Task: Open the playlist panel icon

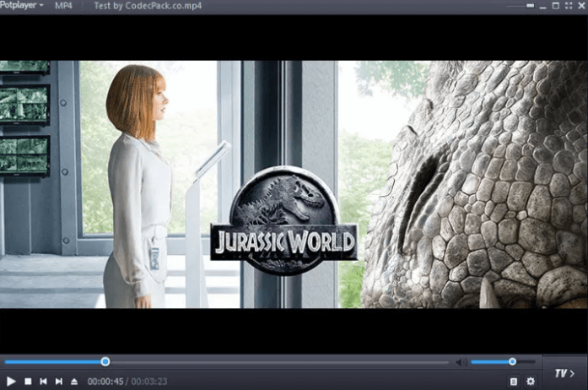Action: (x=514, y=382)
